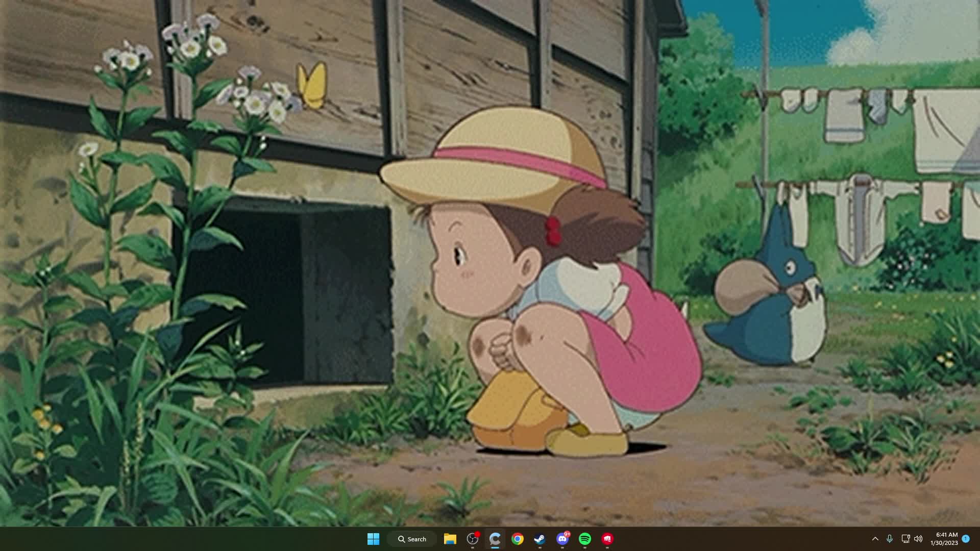Click empty taskbar area left of Start
The height and width of the screenshot is (551, 980).
pos(179,539)
